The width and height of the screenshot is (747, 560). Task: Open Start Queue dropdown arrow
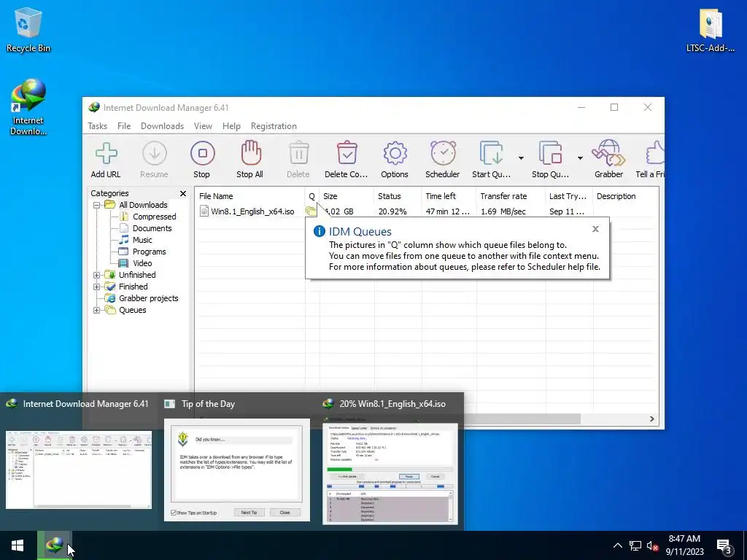(x=521, y=158)
